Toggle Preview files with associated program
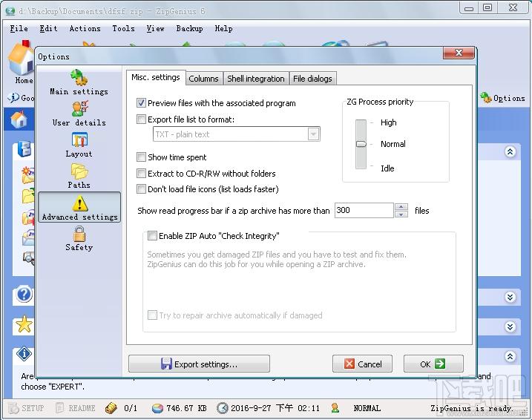Viewport: 532px width, 420px height. pos(141,103)
